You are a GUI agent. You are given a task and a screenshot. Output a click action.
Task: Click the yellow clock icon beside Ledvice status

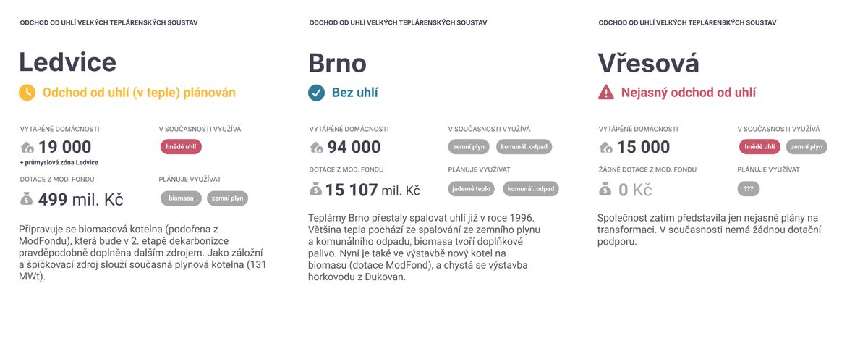tap(27, 93)
